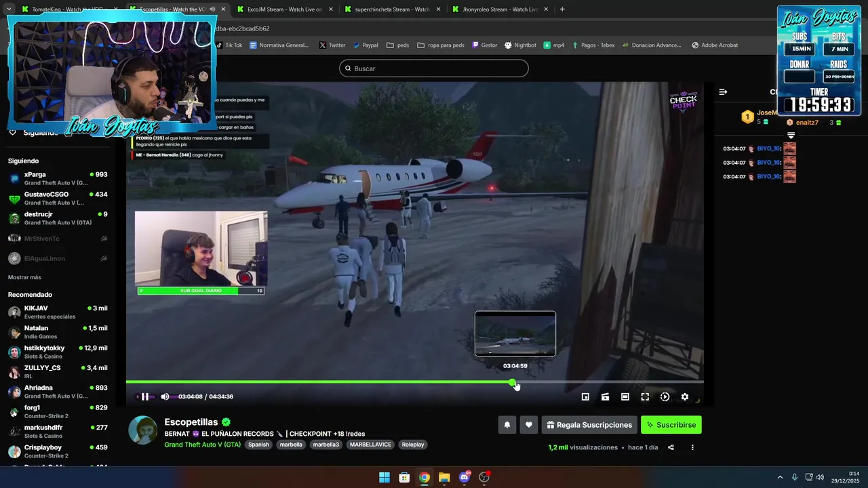
Task: Click first BIYO_16 chat username
Action: (768, 148)
